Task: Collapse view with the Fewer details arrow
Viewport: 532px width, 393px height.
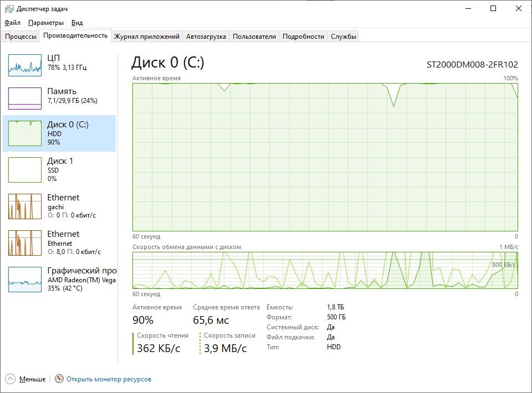Action: click(10, 379)
